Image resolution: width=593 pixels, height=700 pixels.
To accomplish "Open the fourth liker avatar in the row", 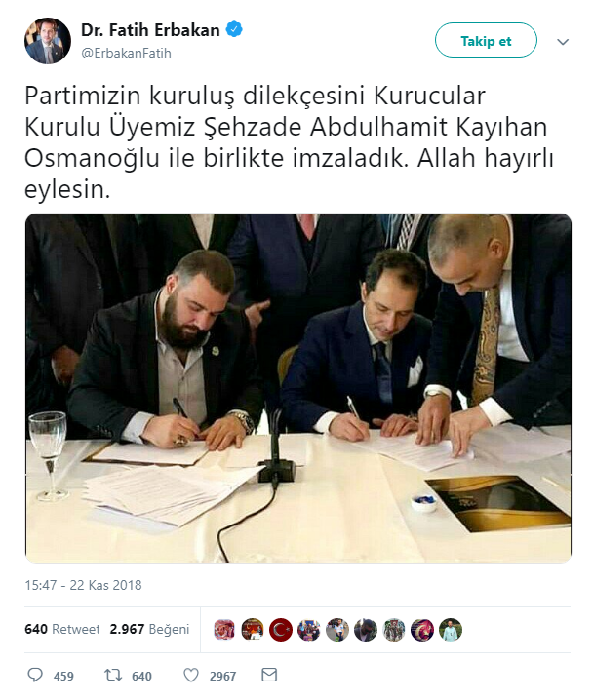I will pos(309,630).
